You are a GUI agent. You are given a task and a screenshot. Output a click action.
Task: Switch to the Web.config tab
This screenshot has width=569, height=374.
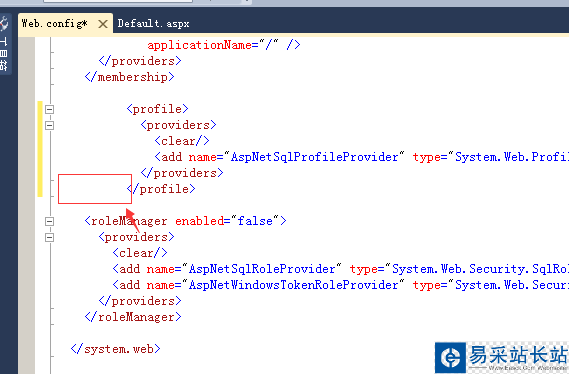point(54,24)
